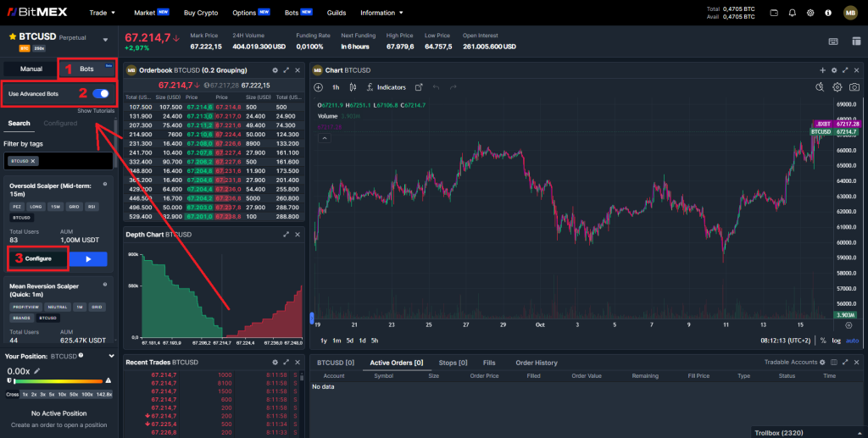
Task: Toggle auto scale on the chart
Action: (x=853, y=341)
